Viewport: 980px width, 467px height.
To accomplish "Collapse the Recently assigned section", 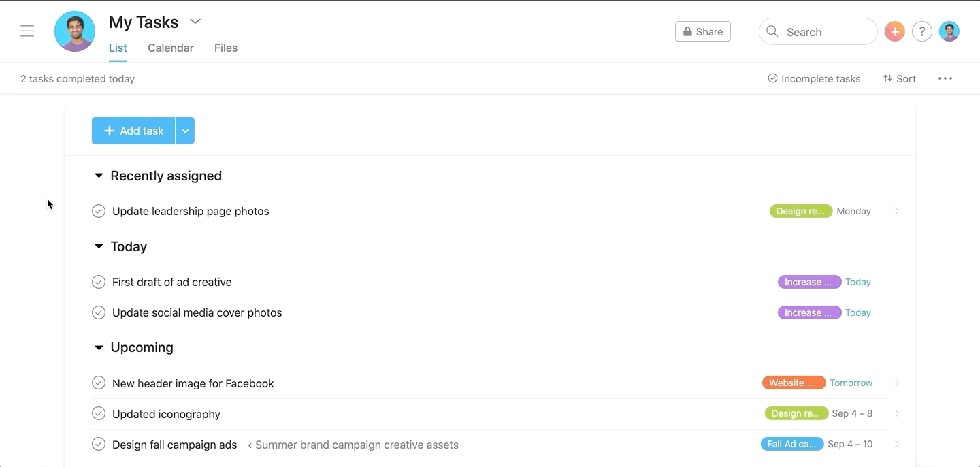I will tap(99, 176).
